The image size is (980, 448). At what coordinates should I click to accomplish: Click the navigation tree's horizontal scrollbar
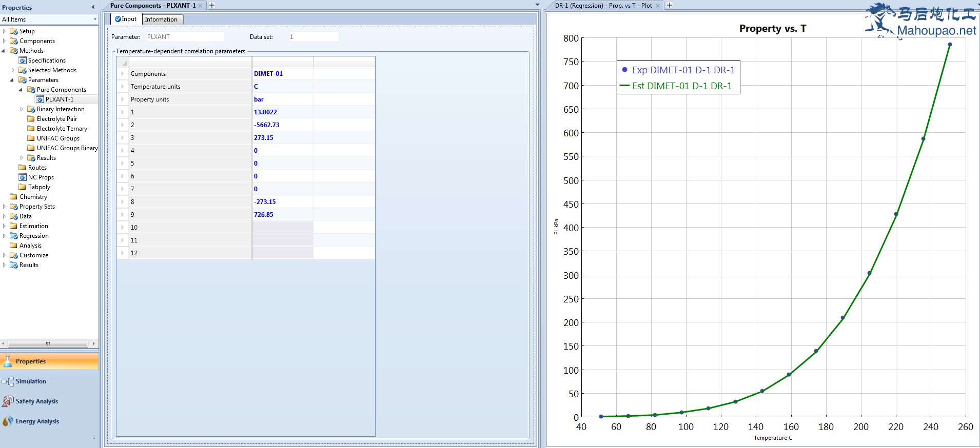(48, 343)
